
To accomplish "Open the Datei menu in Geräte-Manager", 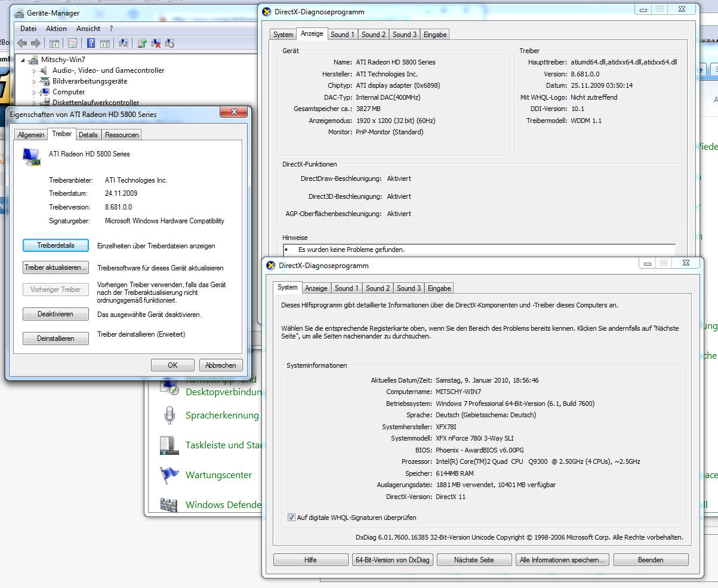I will 28,29.
